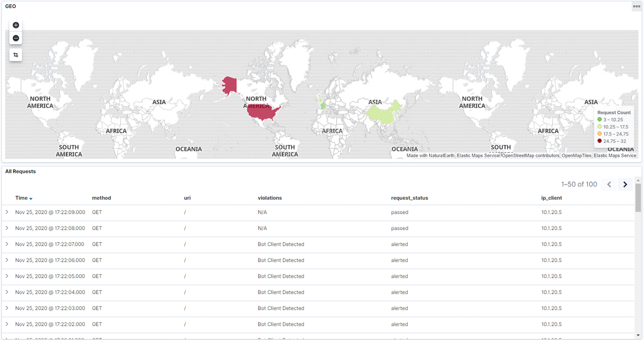Expand the 17:22:02.000 request row

click(7, 324)
